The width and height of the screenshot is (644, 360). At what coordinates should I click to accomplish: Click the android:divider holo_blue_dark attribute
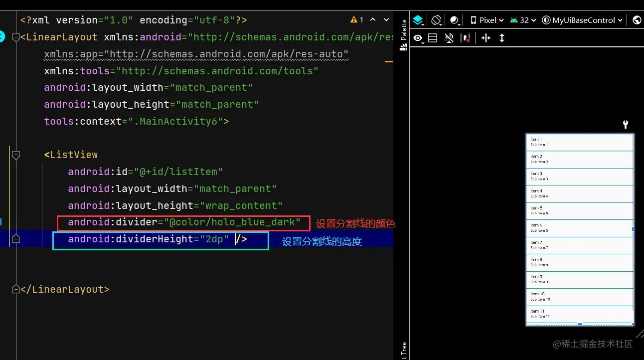(x=184, y=222)
